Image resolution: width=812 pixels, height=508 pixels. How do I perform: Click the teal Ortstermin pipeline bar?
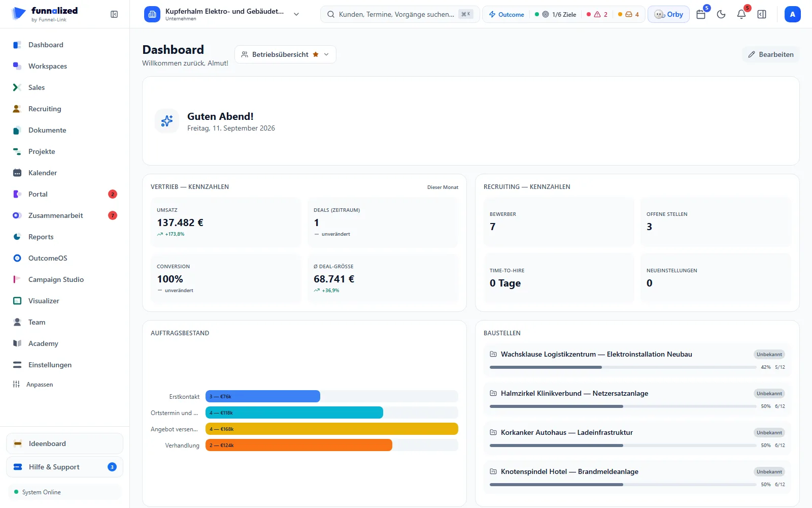point(294,412)
